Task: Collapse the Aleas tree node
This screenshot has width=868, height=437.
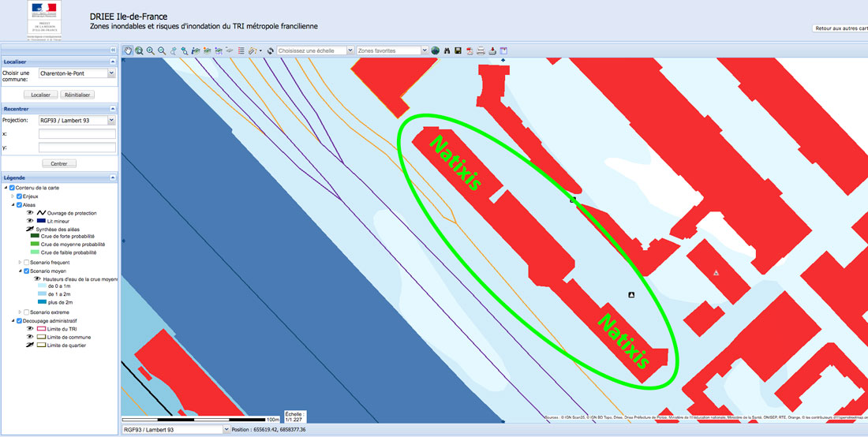Action: pos(13,204)
